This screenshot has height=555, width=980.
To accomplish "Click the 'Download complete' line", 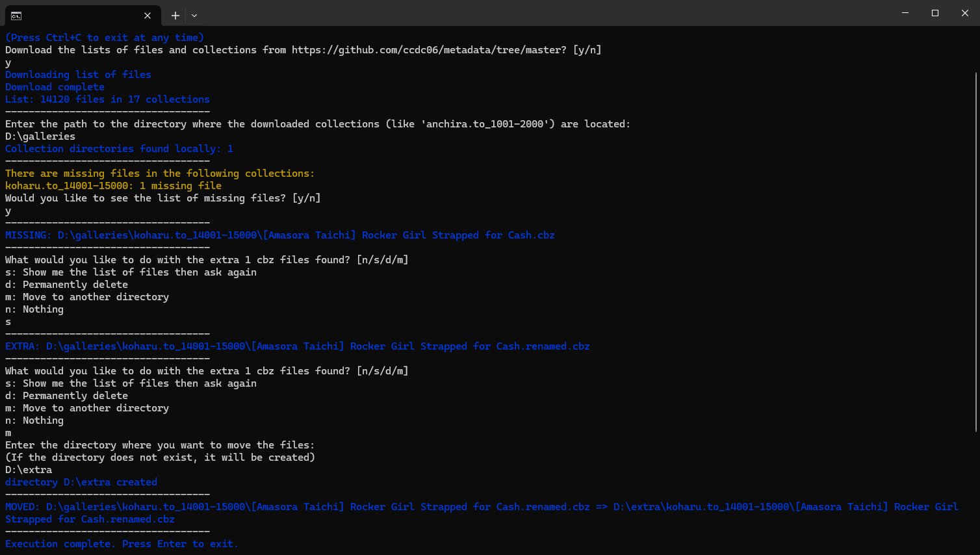I will [x=55, y=87].
